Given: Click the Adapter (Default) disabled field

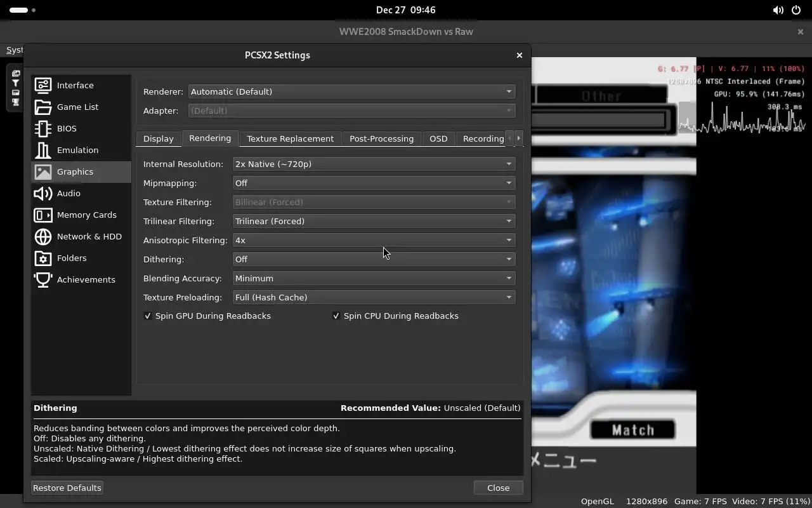Looking at the screenshot, I should click(351, 110).
